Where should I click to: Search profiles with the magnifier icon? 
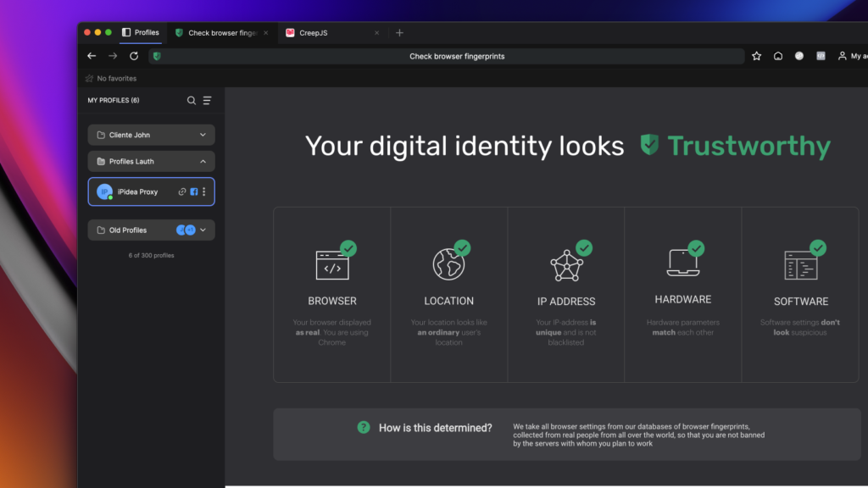[192, 101]
